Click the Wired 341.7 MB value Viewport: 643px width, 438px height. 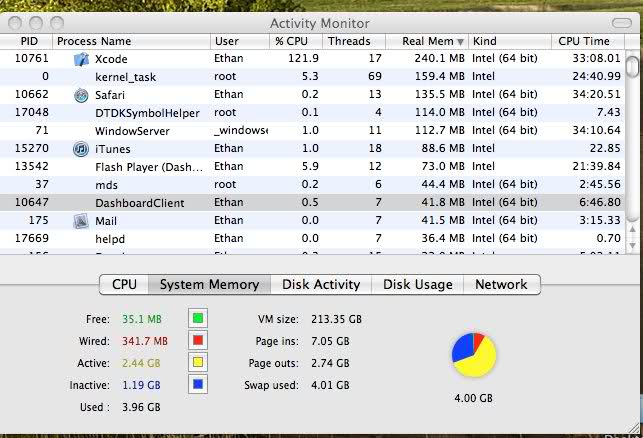[145, 341]
